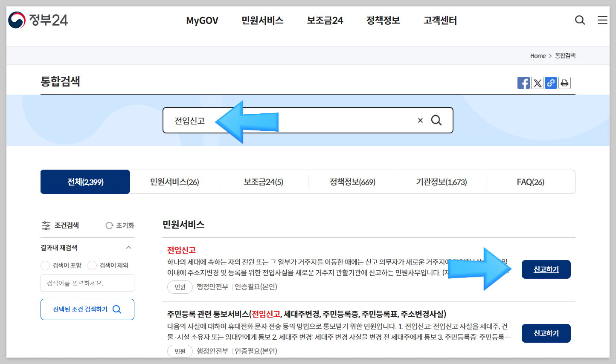
Task: Switch to the 정책정보(669) tab
Action: click(352, 182)
